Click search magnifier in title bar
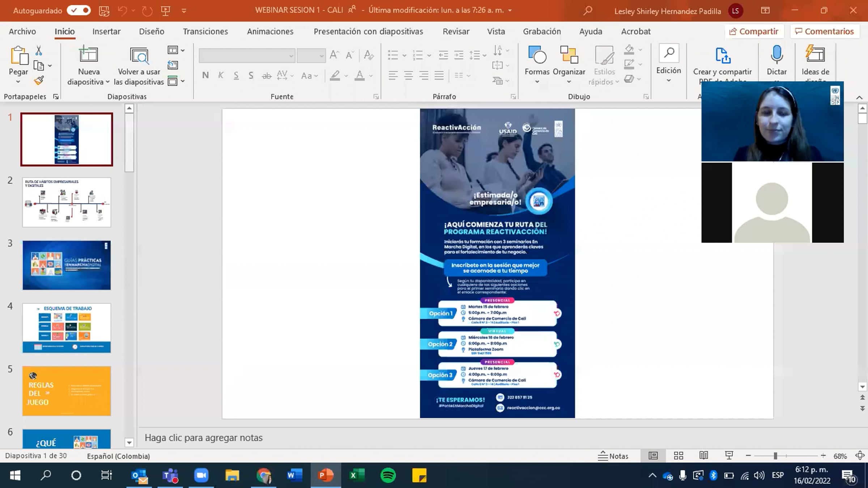868x488 pixels. coord(588,10)
